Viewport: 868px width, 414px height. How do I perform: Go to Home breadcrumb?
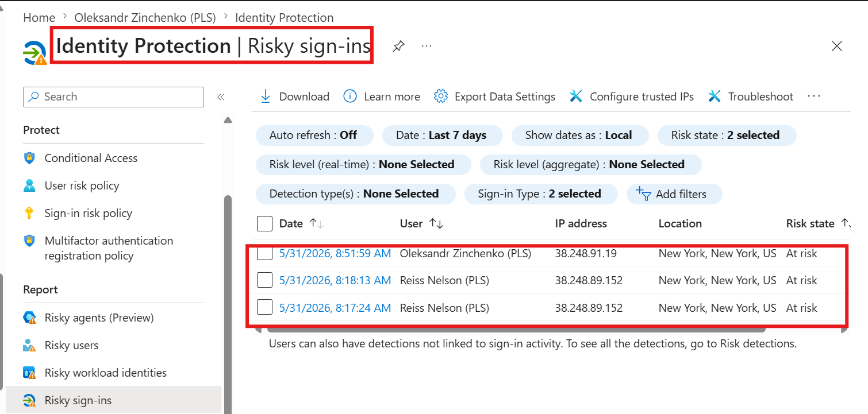coord(39,18)
